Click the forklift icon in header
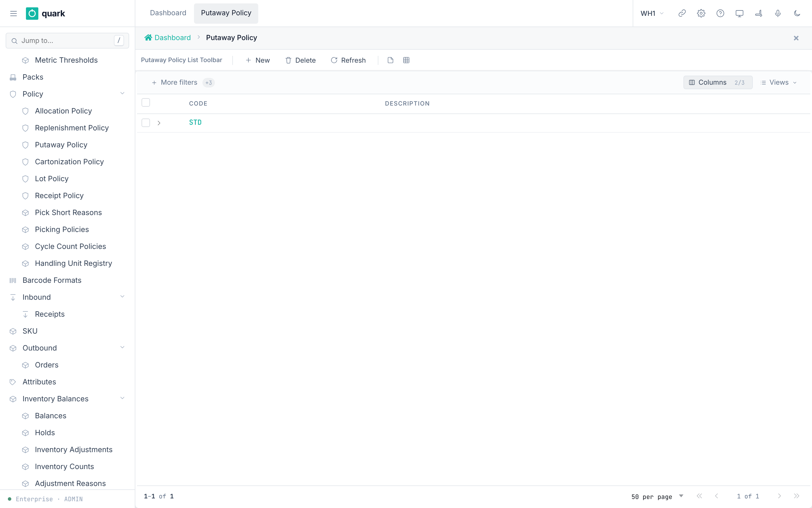 [x=758, y=14]
